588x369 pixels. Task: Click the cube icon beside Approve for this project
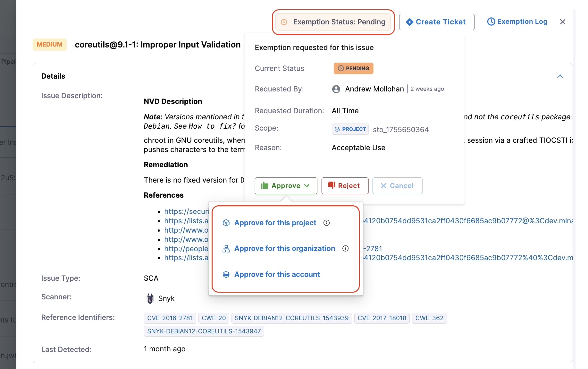[x=226, y=223]
